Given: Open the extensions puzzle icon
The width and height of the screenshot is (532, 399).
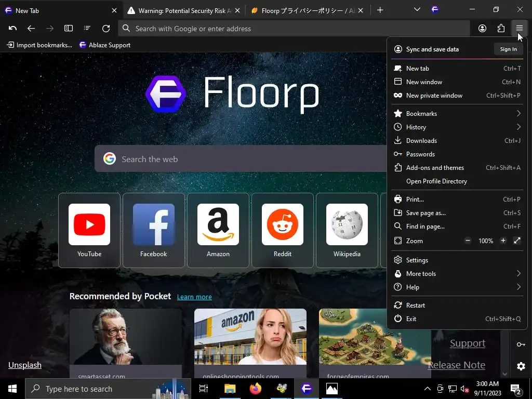Looking at the screenshot, I should tap(501, 29).
